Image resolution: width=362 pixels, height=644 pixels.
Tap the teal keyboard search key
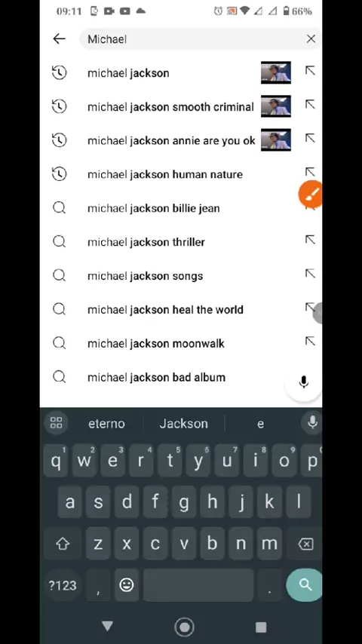305,584
